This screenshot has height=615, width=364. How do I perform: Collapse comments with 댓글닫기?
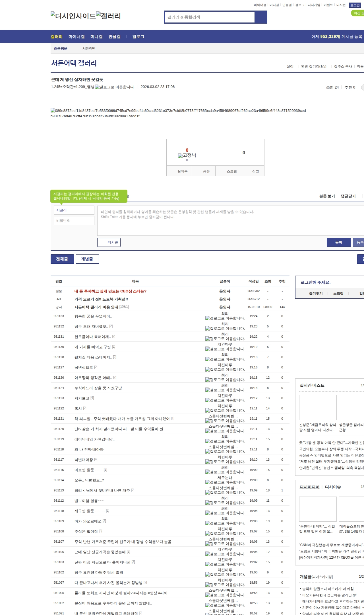(348, 196)
